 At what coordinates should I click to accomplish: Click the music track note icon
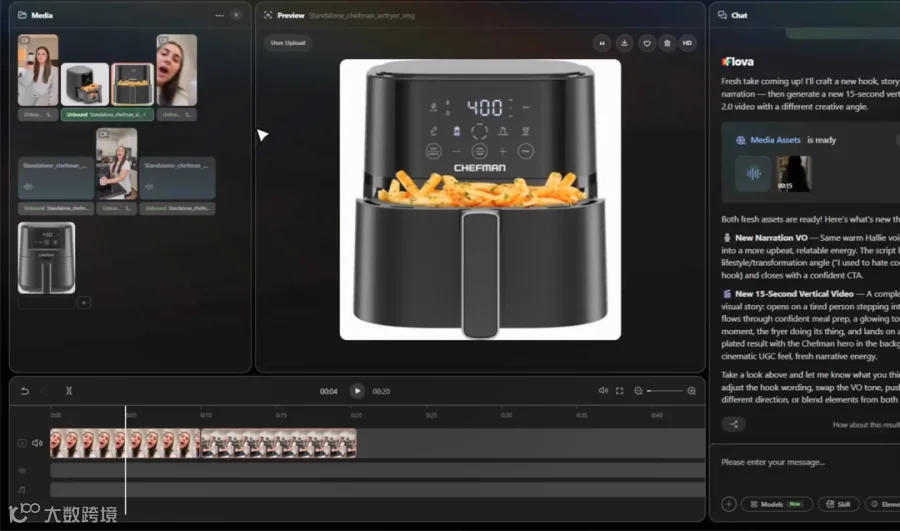point(22,490)
